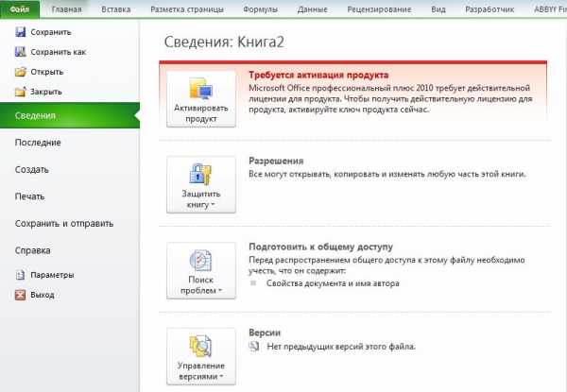Screen dimensions: 567x392
Task: Click the Manage versions icon
Action: (200, 346)
